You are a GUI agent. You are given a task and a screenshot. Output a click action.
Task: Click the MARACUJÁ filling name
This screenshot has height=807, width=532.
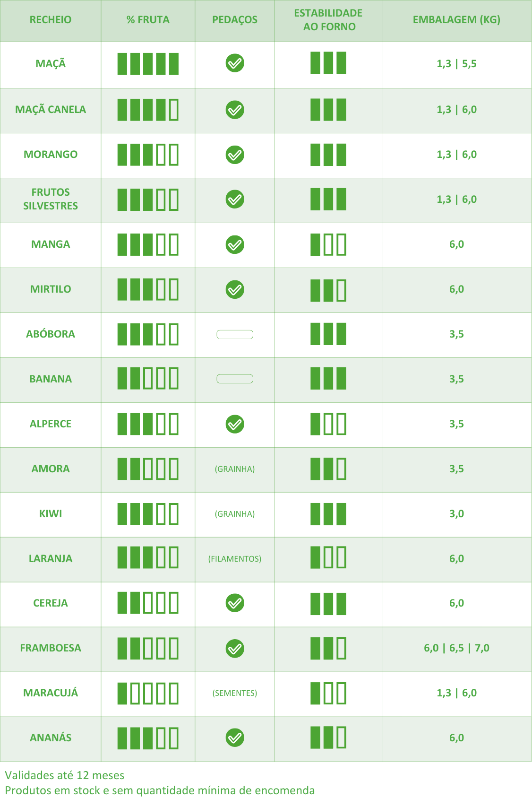coord(51,693)
